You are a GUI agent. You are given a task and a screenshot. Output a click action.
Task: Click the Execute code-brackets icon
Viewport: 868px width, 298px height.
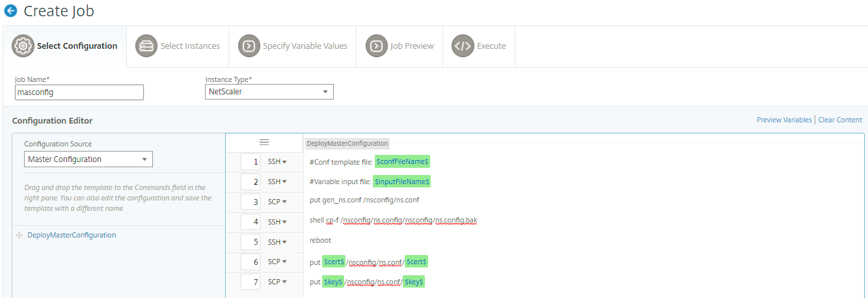(463, 46)
